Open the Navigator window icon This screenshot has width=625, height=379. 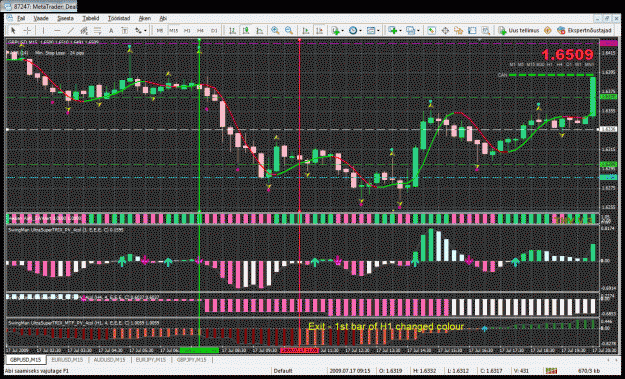[458, 30]
